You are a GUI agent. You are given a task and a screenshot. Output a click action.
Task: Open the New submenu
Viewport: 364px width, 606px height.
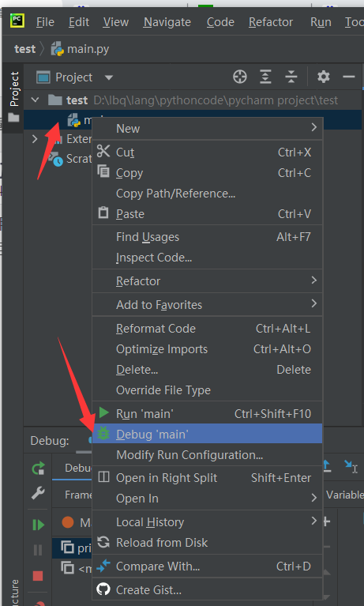click(x=207, y=128)
